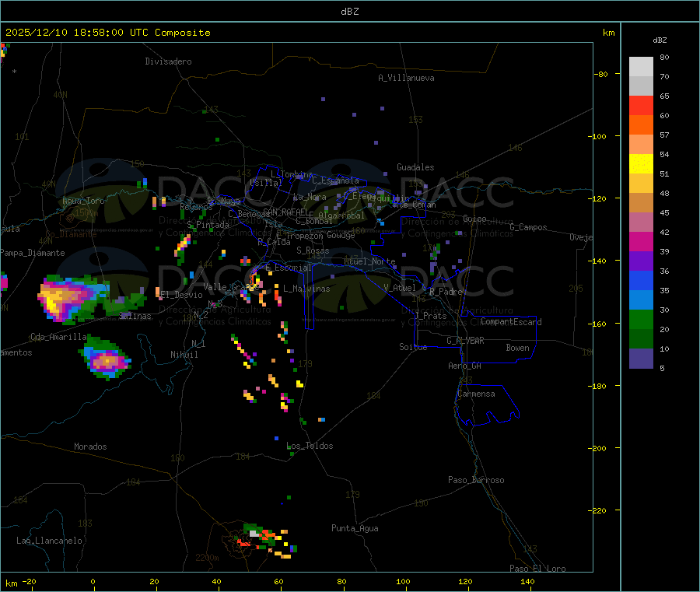Click the storm cell below Cda_Amarilla
This screenshot has height=592, width=700.
105,359
